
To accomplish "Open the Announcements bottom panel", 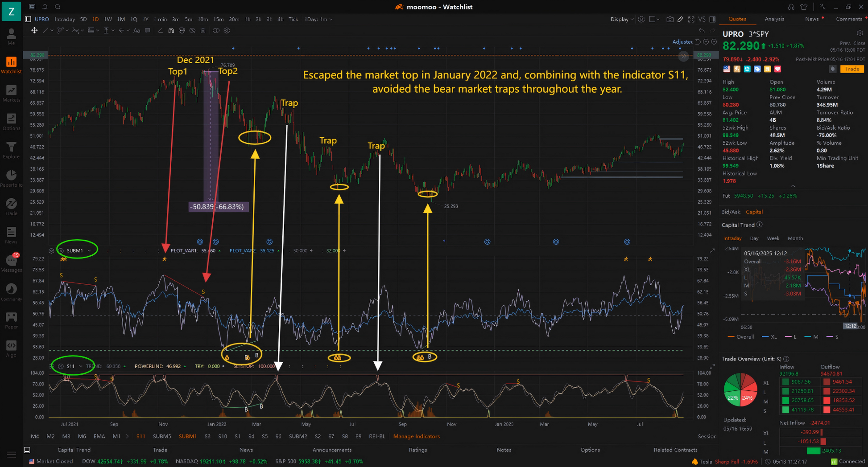I will pyautogui.click(x=332, y=450).
